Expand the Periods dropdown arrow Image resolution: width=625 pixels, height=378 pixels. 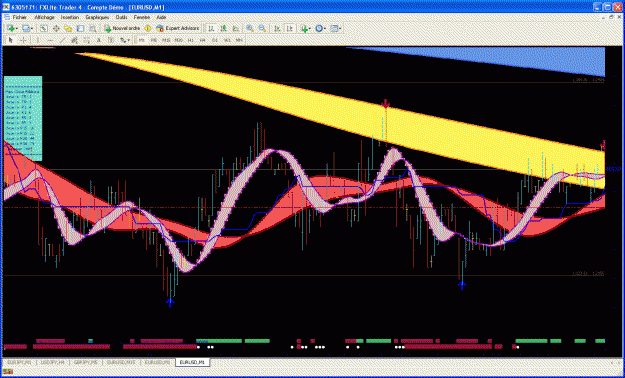pyautogui.click(x=325, y=29)
